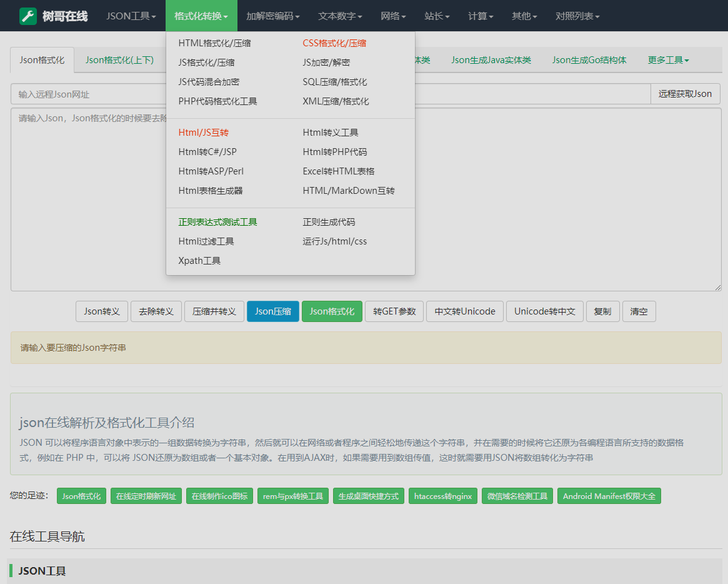Click the 远程获取Json button
The height and width of the screenshot is (584, 728).
(685, 94)
